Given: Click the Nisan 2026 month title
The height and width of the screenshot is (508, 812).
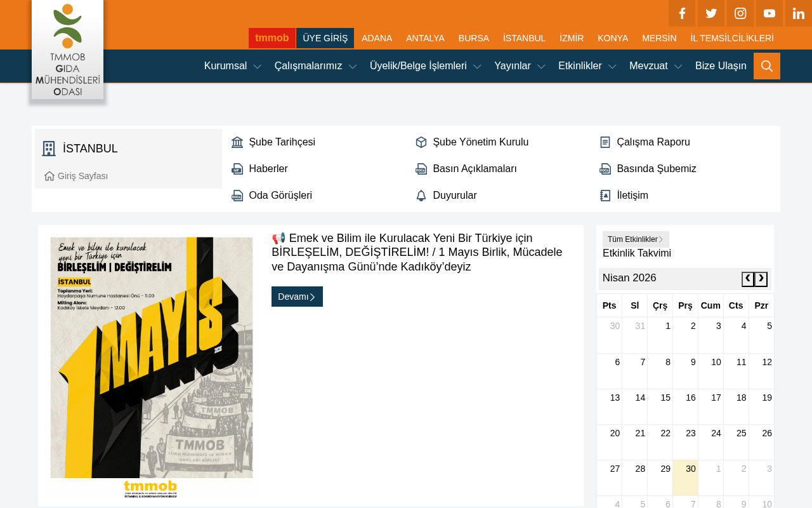Looking at the screenshot, I should point(629,278).
